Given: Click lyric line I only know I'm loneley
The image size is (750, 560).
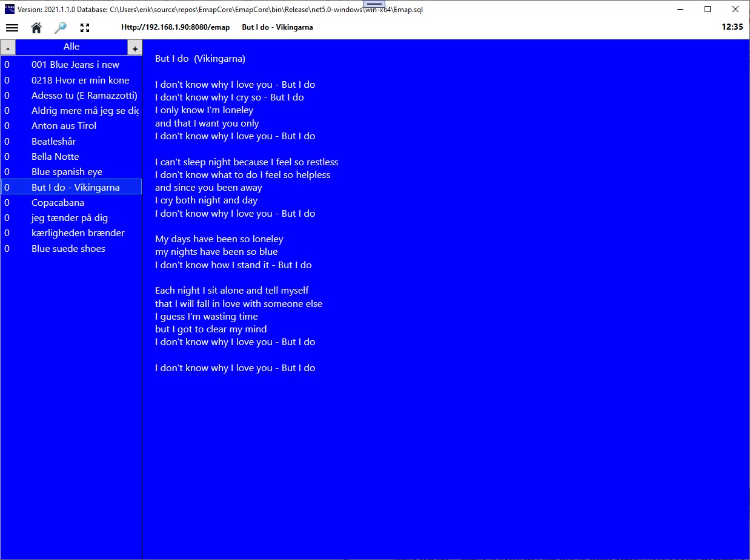Looking at the screenshot, I should (204, 110).
